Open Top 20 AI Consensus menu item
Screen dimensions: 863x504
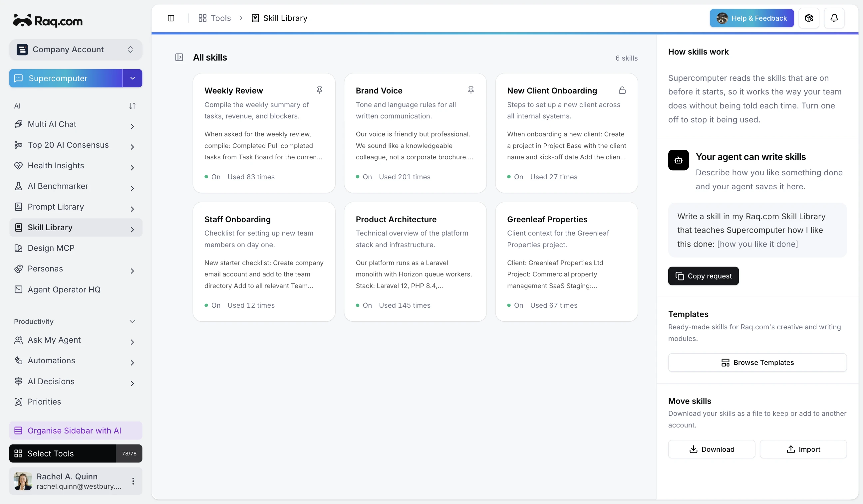76,145
